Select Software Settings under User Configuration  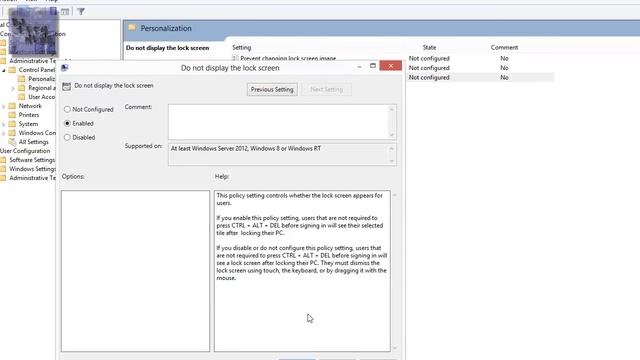click(x=32, y=160)
